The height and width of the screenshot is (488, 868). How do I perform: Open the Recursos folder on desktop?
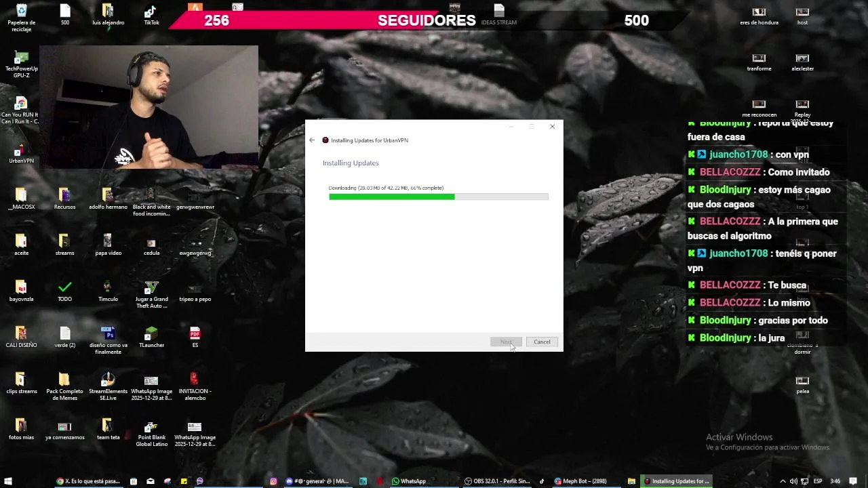point(64,200)
